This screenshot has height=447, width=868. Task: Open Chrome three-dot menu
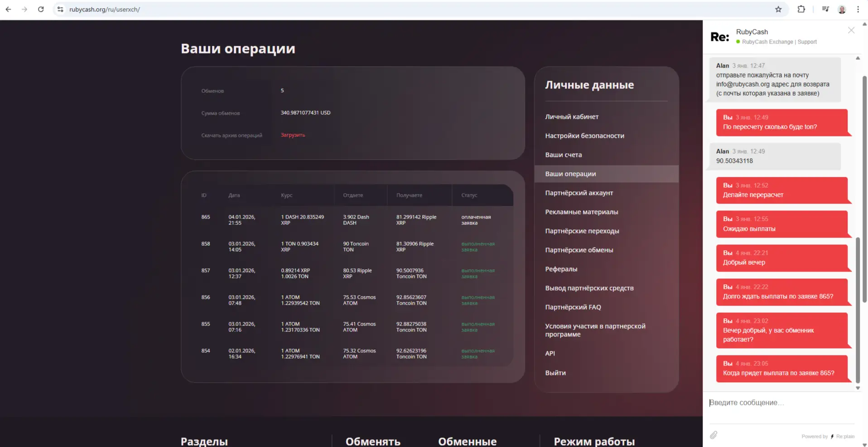(858, 9)
